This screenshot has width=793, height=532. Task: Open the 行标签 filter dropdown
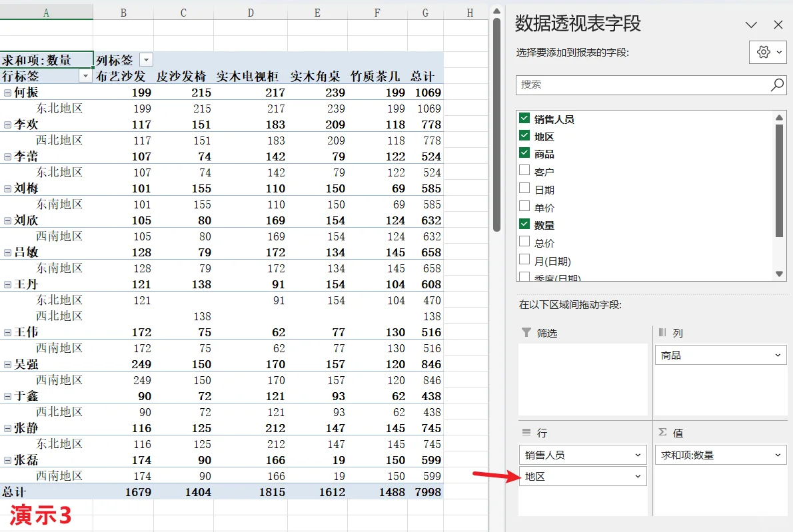(x=85, y=77)
